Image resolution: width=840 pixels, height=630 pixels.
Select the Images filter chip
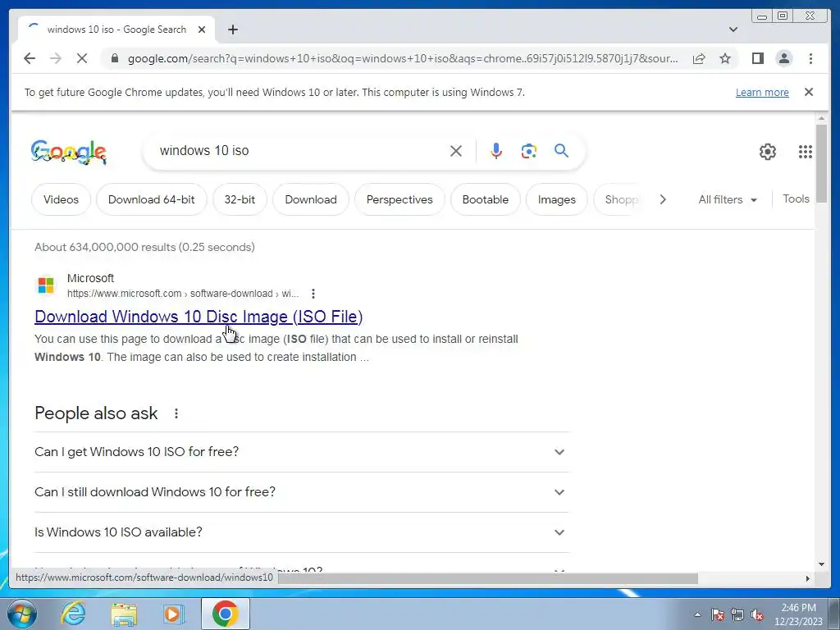(x=557, y=199)
